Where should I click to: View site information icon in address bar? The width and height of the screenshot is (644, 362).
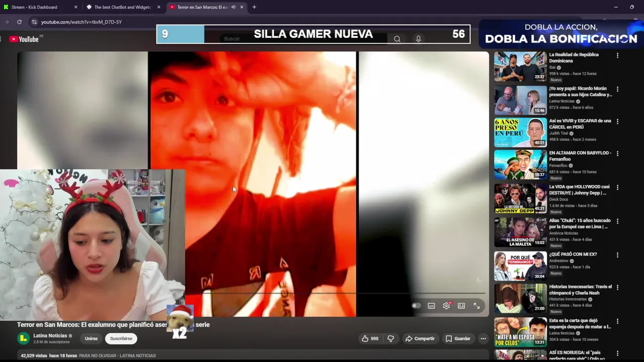pos(34,22)
